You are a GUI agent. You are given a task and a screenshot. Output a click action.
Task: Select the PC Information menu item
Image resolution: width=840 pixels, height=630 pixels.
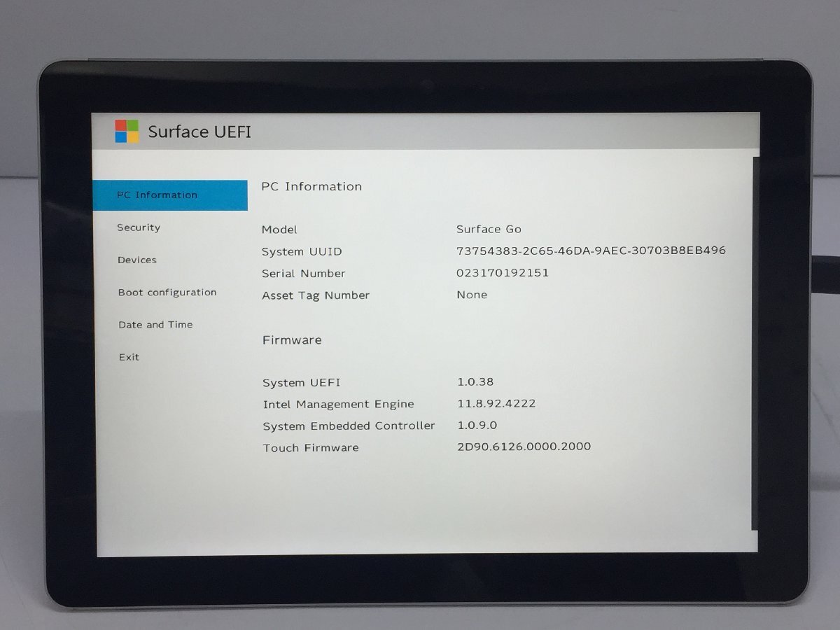tap(170, 195)
